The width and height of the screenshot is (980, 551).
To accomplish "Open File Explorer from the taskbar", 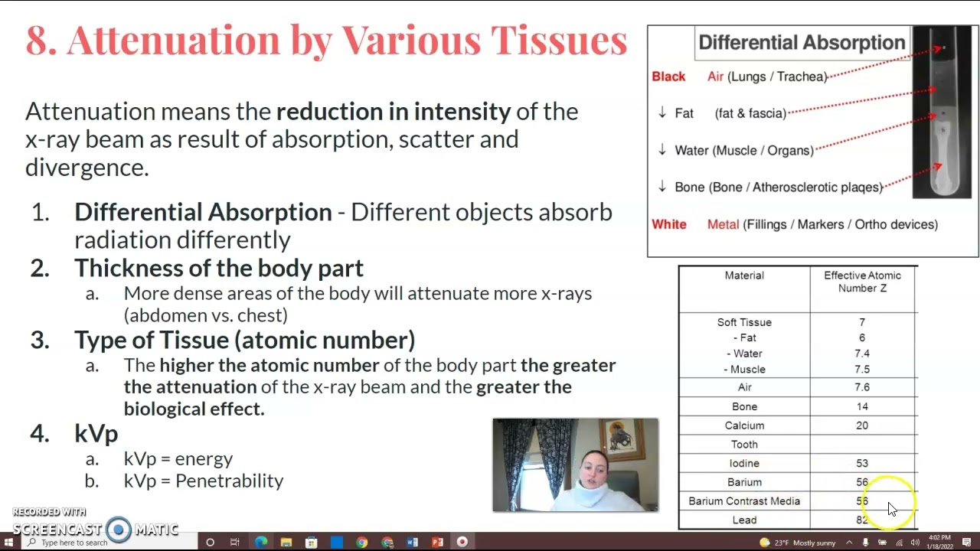I will [286, 543].
